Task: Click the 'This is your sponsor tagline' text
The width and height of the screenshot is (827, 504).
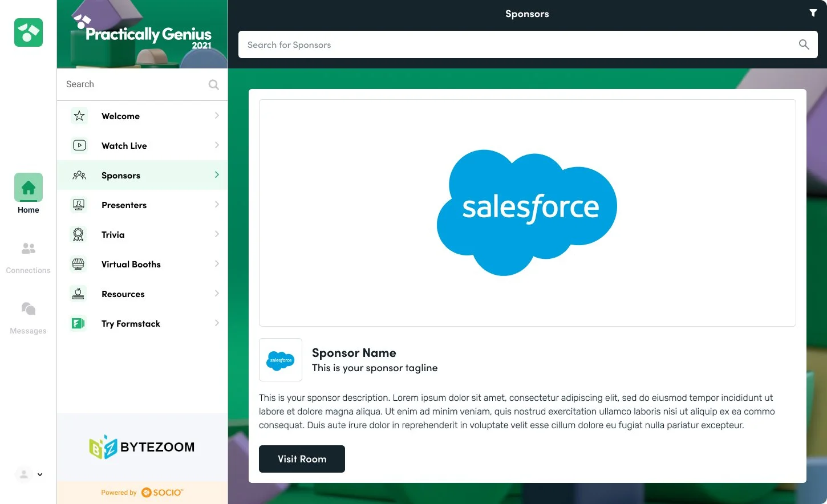Action: point(375,368)
